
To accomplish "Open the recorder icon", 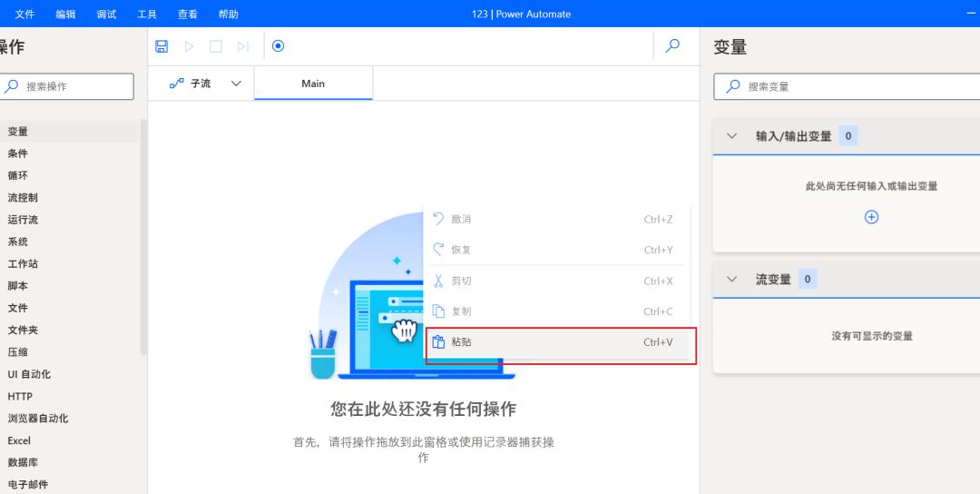I will point(279,45).
